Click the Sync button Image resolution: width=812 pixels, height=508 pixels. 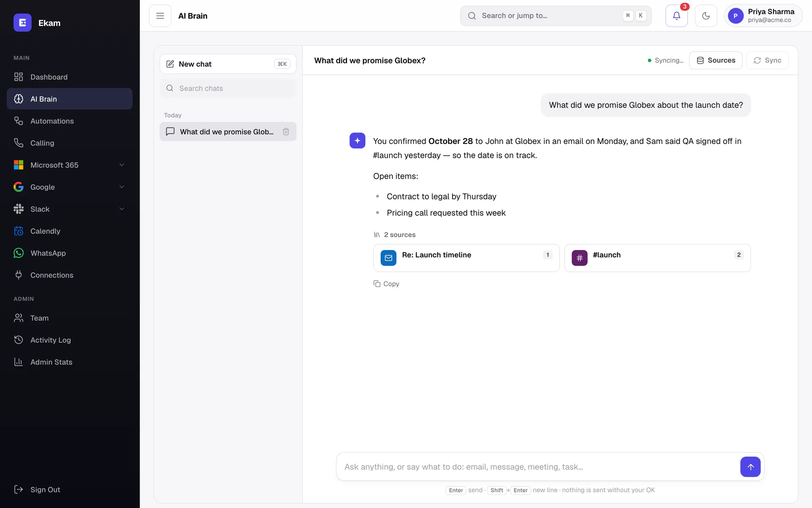tap(767, 60)
